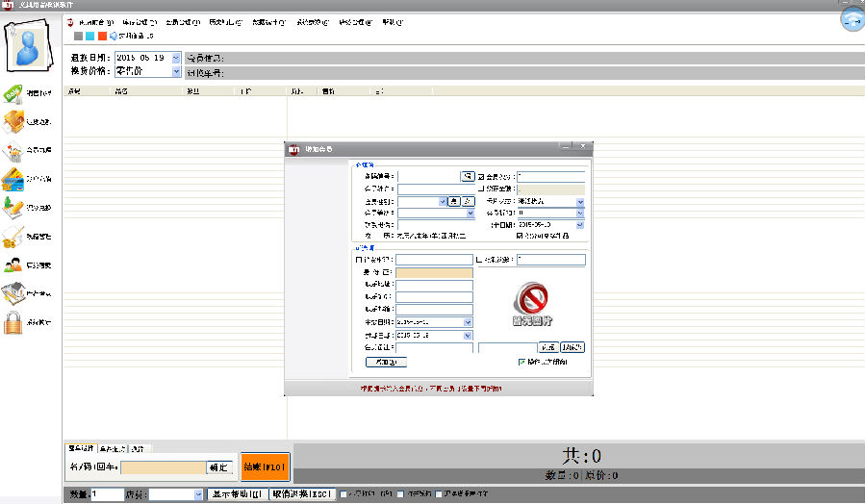Image resolution: width=865 pixels, height=504 pixels.
Task: Open the house icon sidebar module
Action: [13, 293]
